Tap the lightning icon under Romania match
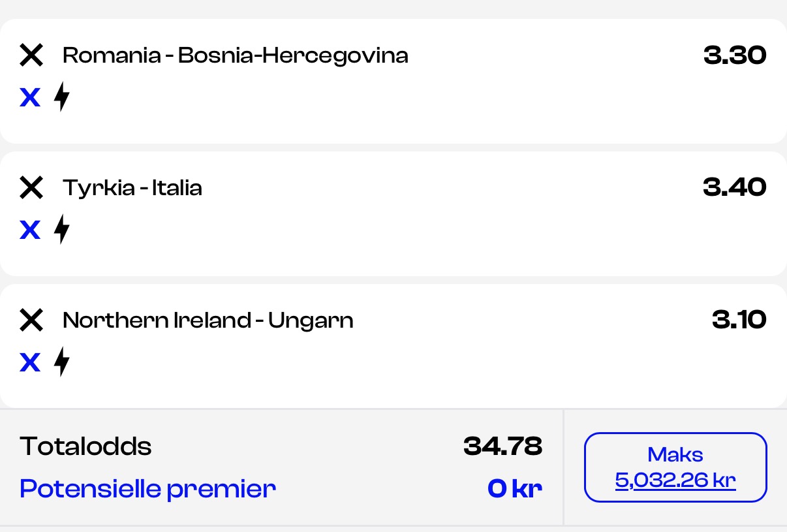This screenshot has height=532, width=787. point(61,97)
